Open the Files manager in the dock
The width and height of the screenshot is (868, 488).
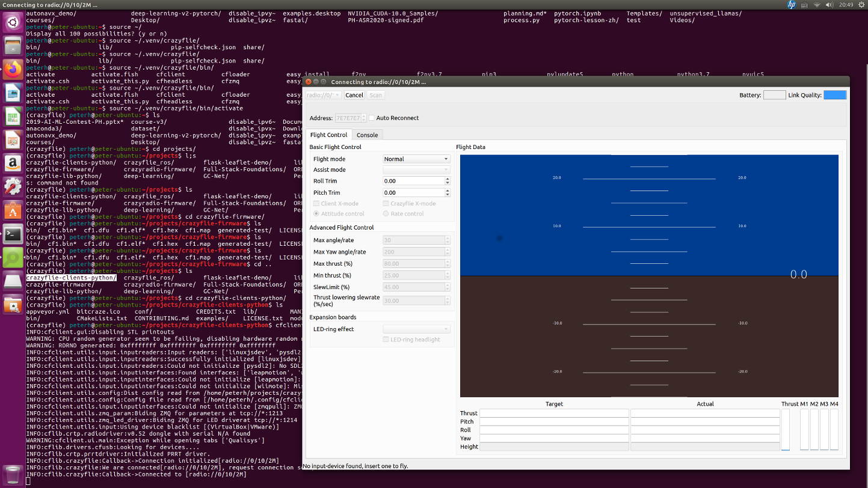click(x=13, y=46)
